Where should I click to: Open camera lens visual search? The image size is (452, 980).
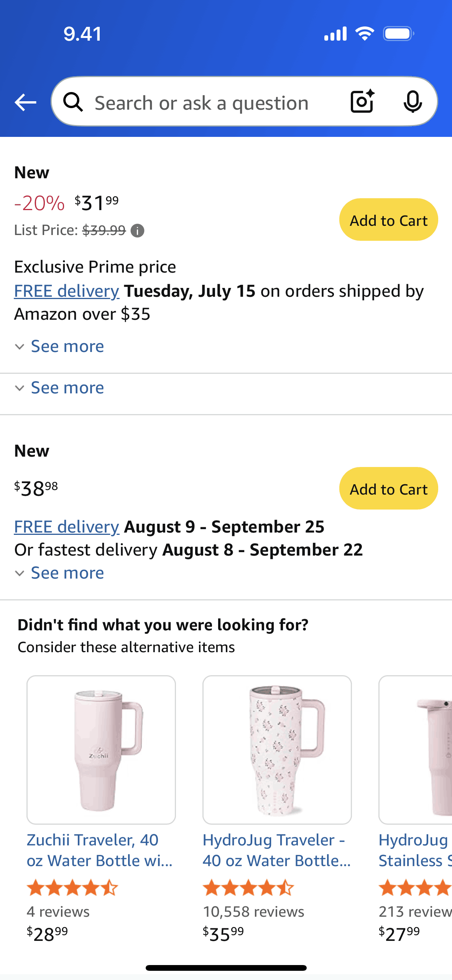tap(362, 102)
